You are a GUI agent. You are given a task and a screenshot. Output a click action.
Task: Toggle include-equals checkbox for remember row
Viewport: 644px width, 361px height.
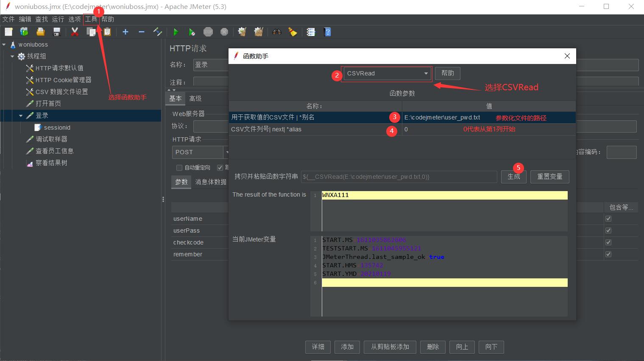click(608, 254)
